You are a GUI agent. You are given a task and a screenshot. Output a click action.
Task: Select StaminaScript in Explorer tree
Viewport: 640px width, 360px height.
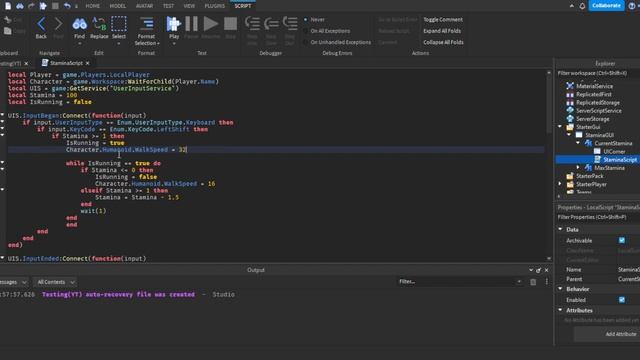[620, 160]
